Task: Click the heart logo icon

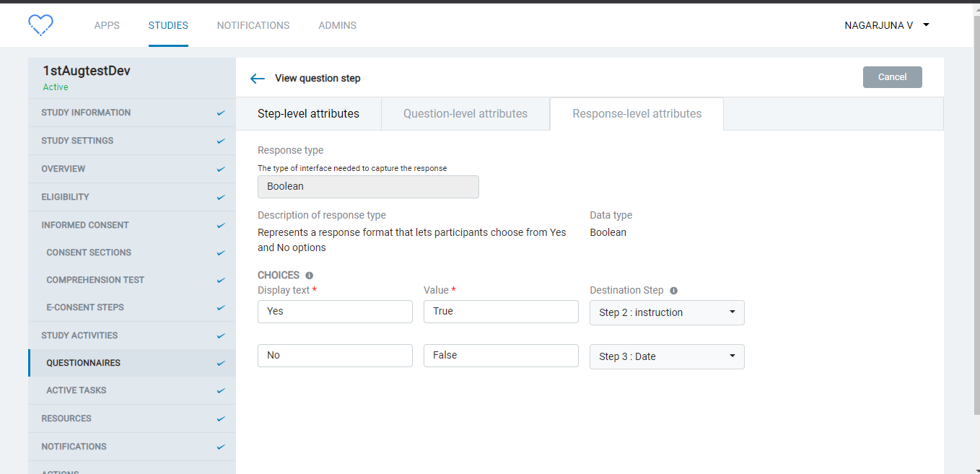Action: coord(40,25)
